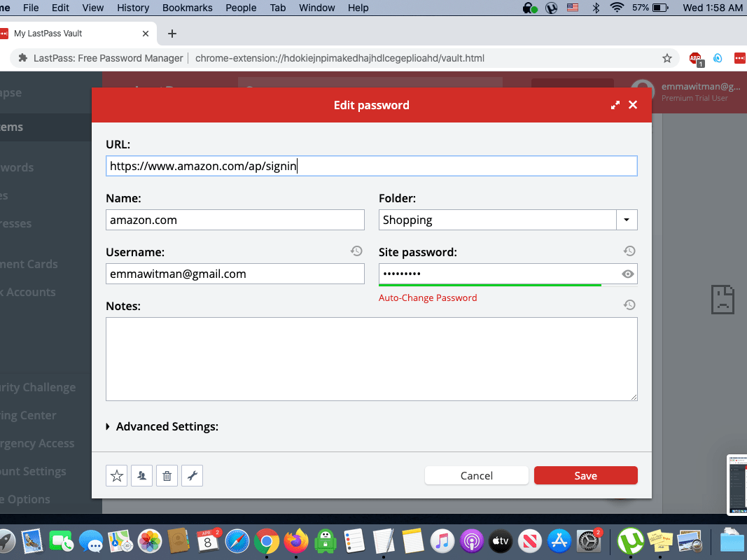Open the Shopping folder dropdown
The image size is (747, 560).
point(627,219)
